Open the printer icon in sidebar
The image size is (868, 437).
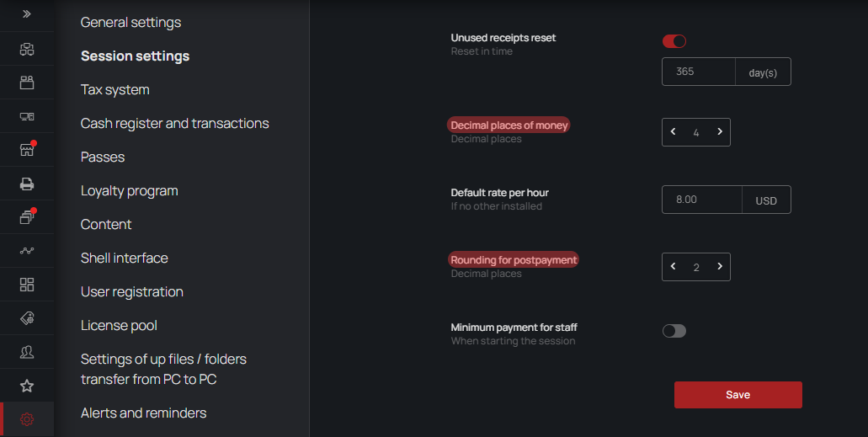pos(27,184)
